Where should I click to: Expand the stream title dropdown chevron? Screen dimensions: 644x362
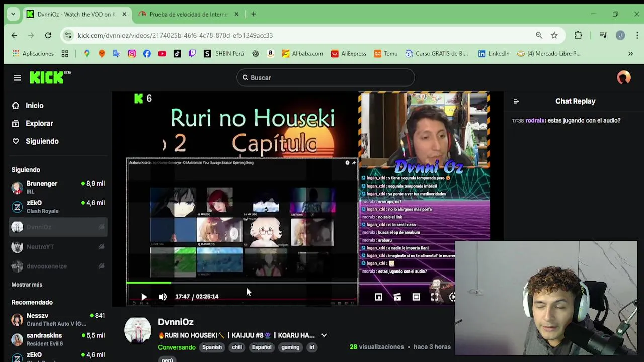coord(324,335)
